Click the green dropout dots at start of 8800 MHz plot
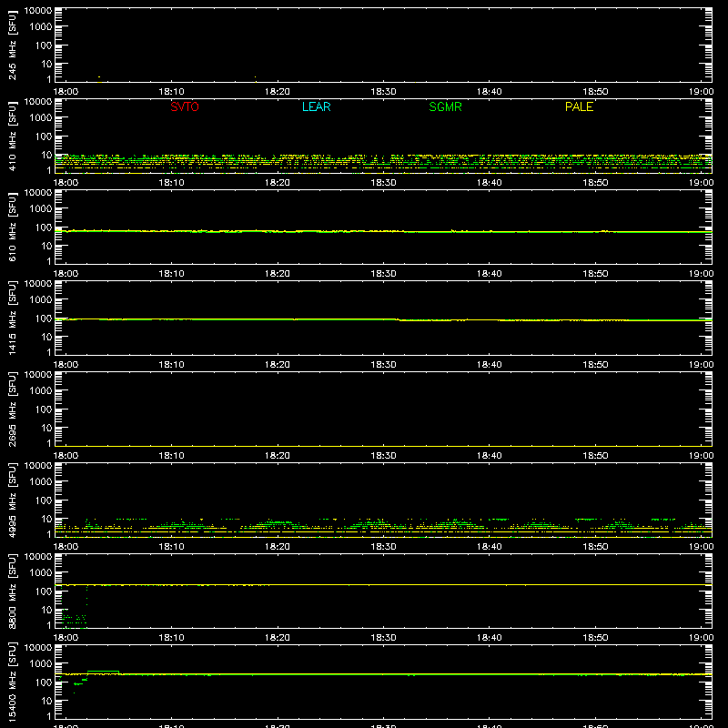This screenshot has height=728, width=728. [74, 619]
